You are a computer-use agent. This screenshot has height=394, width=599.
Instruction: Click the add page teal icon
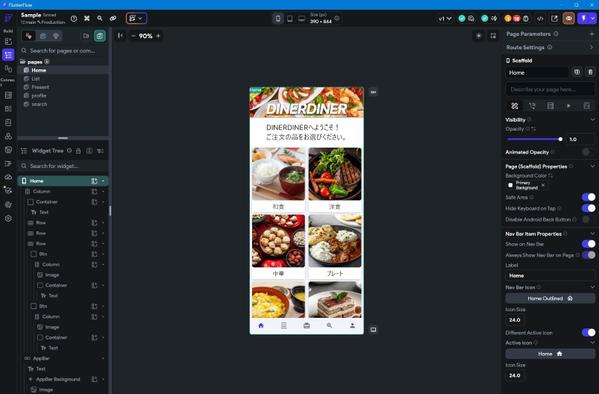100,36
